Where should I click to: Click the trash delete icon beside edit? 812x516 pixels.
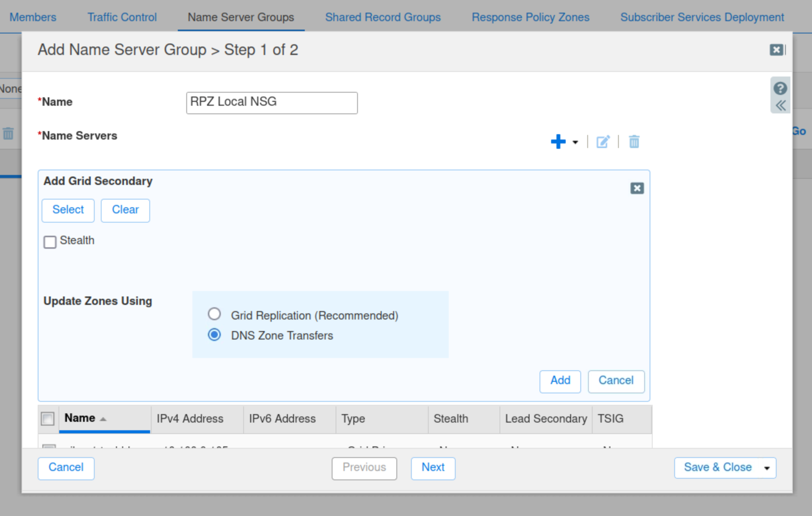click(x=634, y=141)
